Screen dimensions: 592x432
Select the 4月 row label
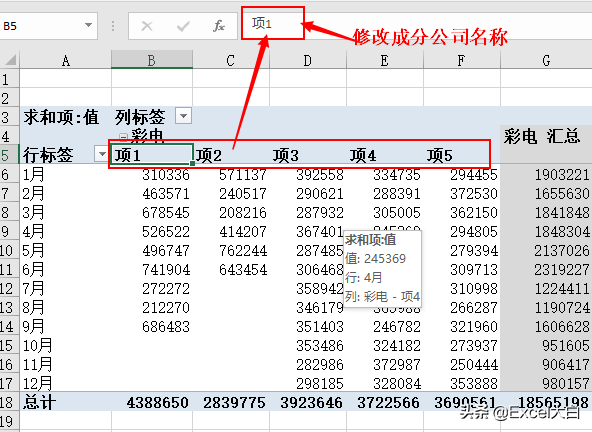coord(65,231)
